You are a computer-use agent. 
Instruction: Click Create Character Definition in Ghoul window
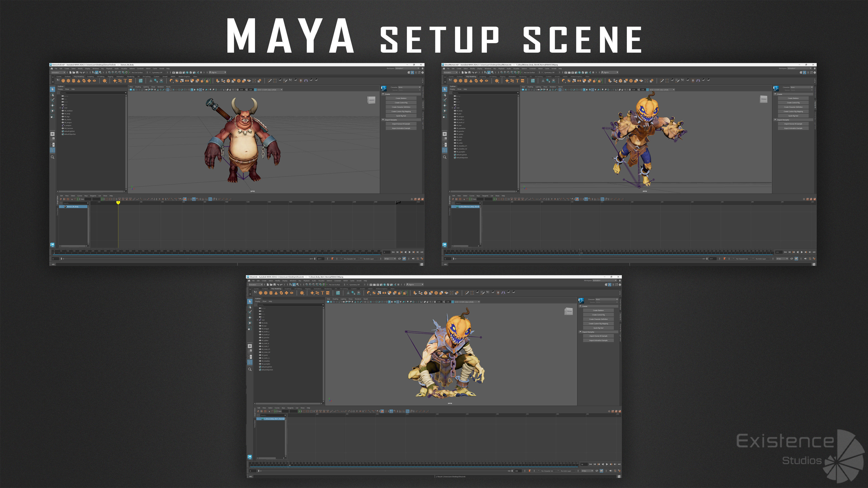(x=598, y=319)
